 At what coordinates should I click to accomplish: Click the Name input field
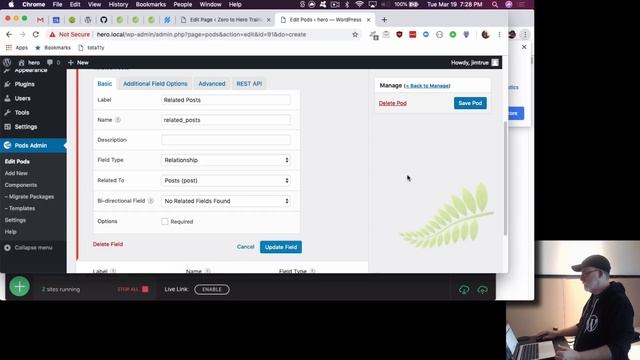click(226, 120)
